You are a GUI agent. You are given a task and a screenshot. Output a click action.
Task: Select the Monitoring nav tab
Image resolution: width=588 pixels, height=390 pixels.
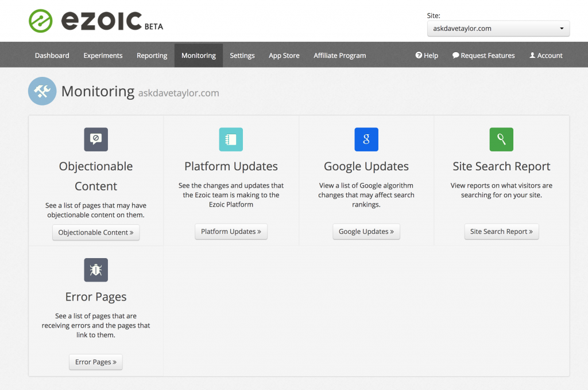pyautogui.click(x=199, y=56)
